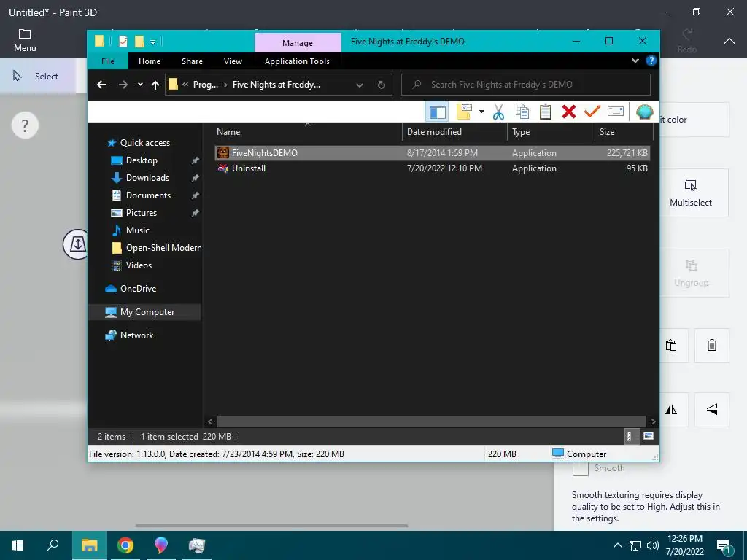The height and width of the screenshot is (560, 747).
Task: Open Desktop in the navigation pane
Action: point(142,160)
